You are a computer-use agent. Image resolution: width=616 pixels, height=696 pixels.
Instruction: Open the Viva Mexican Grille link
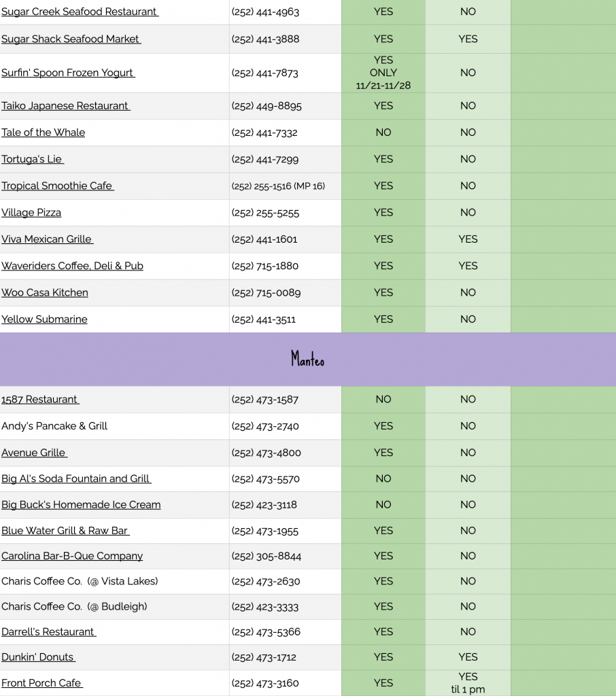coord(47,239)
